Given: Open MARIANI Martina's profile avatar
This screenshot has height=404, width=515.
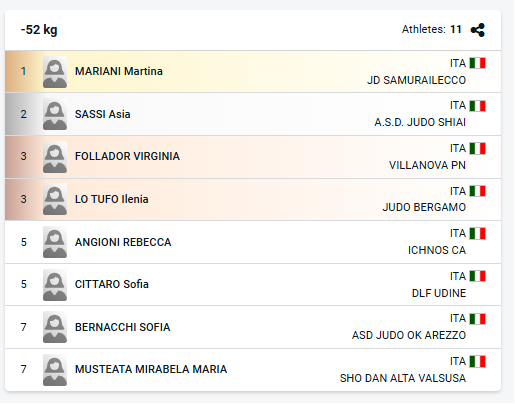Looking at the screenshot, I should [x=55, y=72].
